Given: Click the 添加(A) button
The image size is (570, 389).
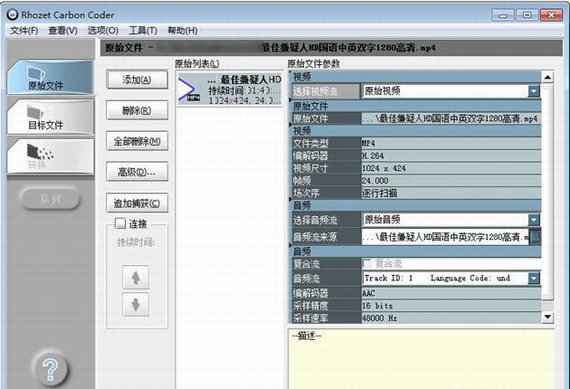Looking at the screenshot, I should pos(137,80).
